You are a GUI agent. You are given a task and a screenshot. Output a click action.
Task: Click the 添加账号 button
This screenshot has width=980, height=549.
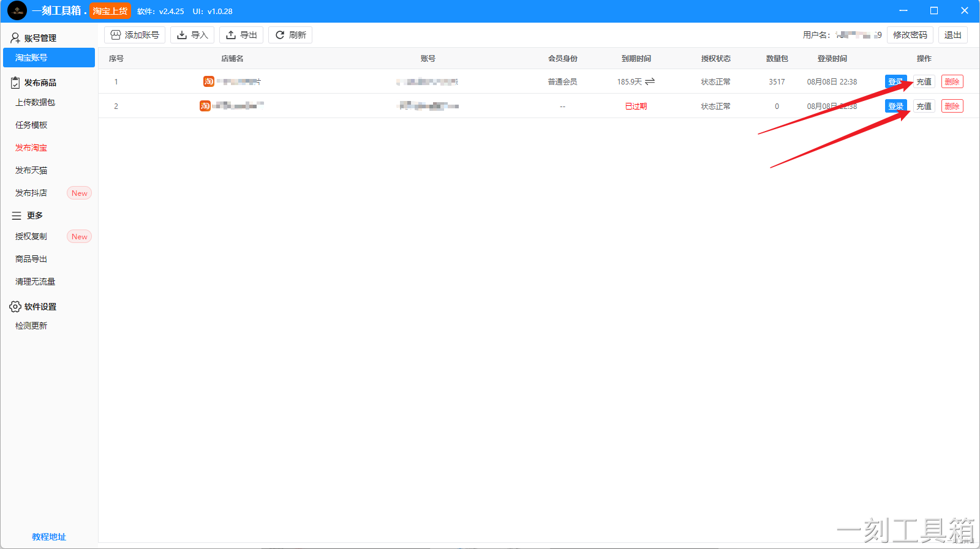pos(135,35)
